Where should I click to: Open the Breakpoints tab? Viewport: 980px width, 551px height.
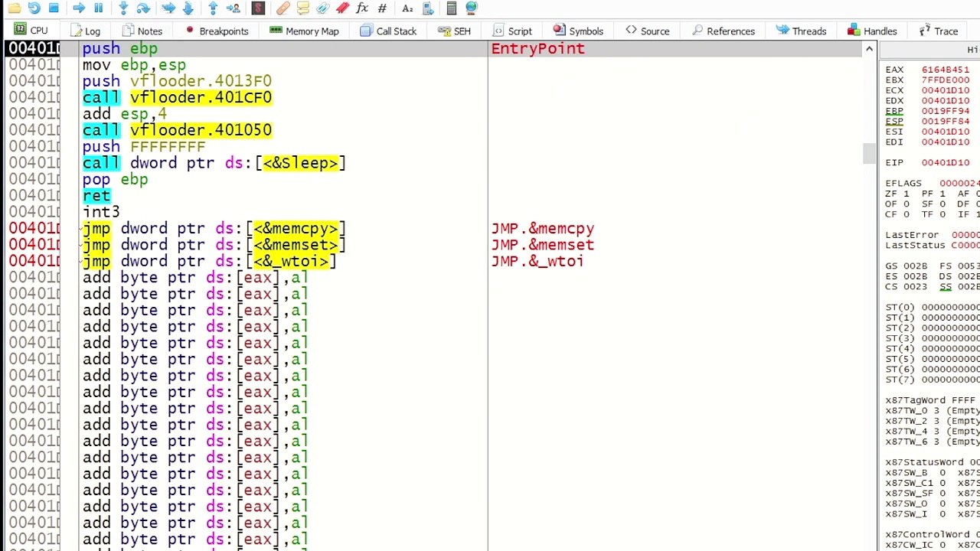click(x=216, y=31)
